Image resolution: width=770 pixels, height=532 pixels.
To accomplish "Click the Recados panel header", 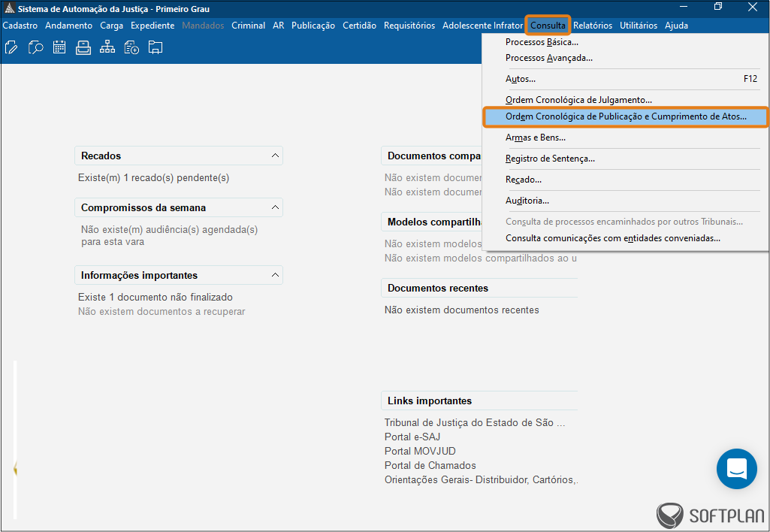I will point(179,156).
